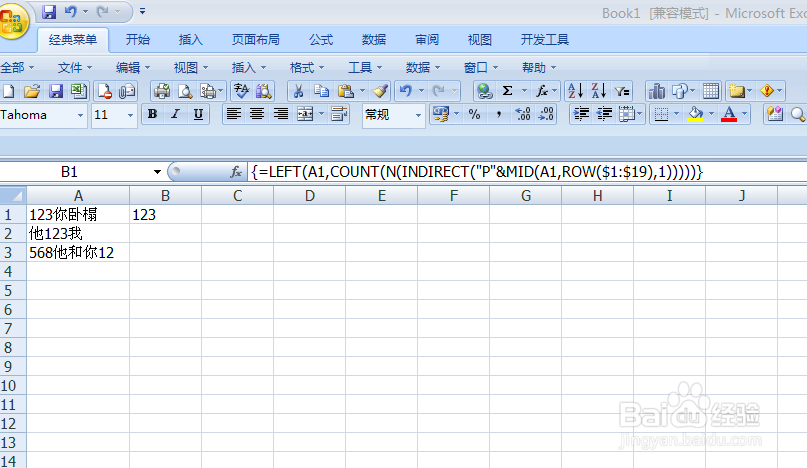Open the merge cells dropdown arrow

point(322,114)
